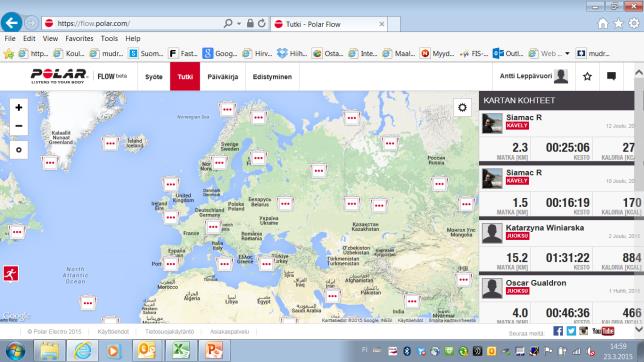This screenshot has height=362, width=644.
Task: Expand the address bar search dropdown arrow
Action: tap(239, 24)
